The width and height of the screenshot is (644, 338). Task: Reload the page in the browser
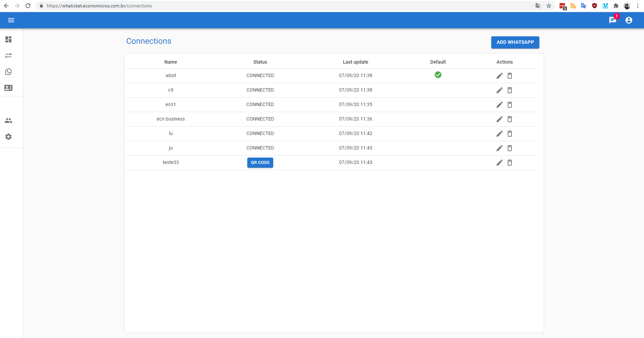pyautogui.click(x=28, y=6)
